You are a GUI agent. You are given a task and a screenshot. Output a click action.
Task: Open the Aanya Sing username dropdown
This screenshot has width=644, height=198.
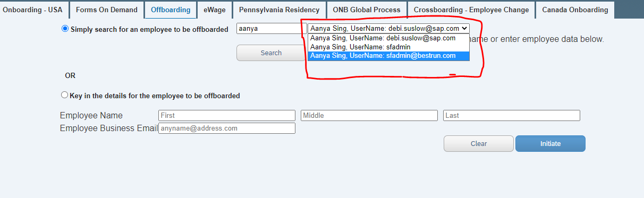click(389, 29)
